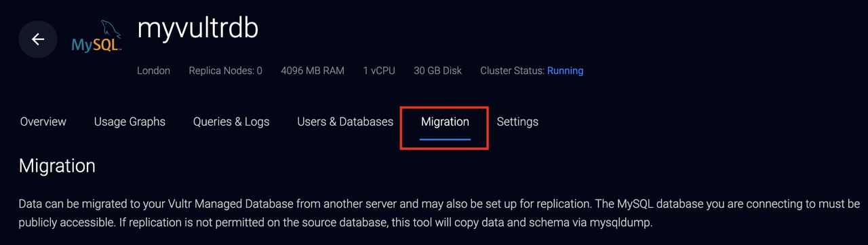Click the Replica Nodes: 0 label
This screenshot has height=245, width=868.
pyautogui.click(x=225, y=71)
